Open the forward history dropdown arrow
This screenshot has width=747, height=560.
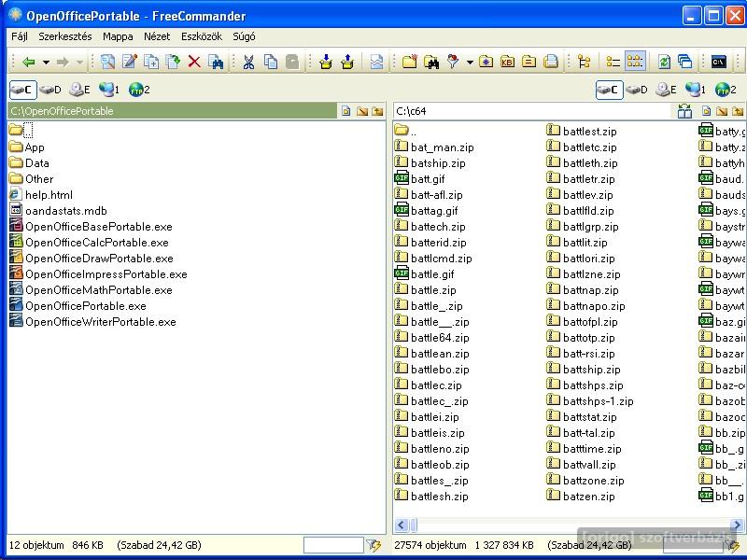click(79, 63)
